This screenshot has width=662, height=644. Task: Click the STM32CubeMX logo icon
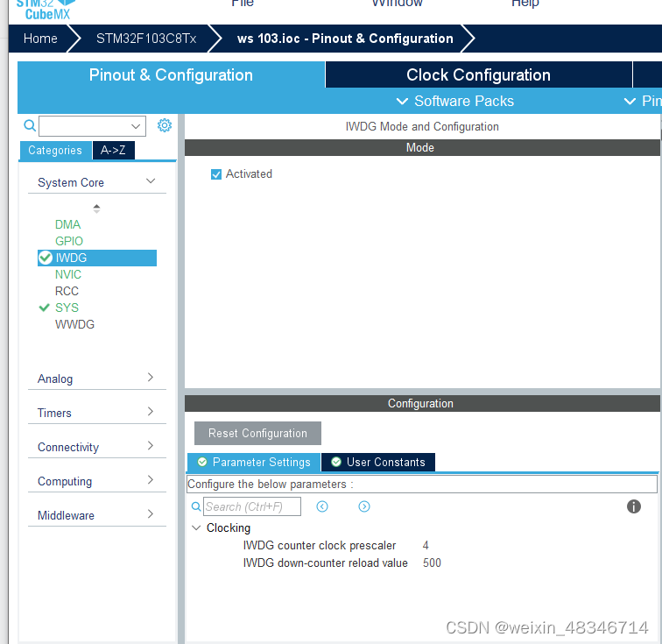pyautogui.click(x=46, y=10)
